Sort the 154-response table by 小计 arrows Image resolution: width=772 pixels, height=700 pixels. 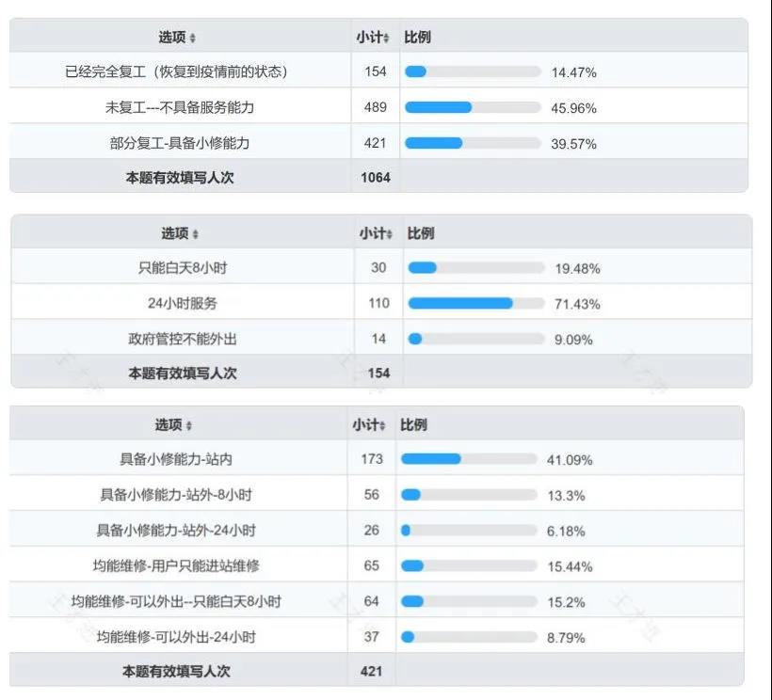[390, 234]
